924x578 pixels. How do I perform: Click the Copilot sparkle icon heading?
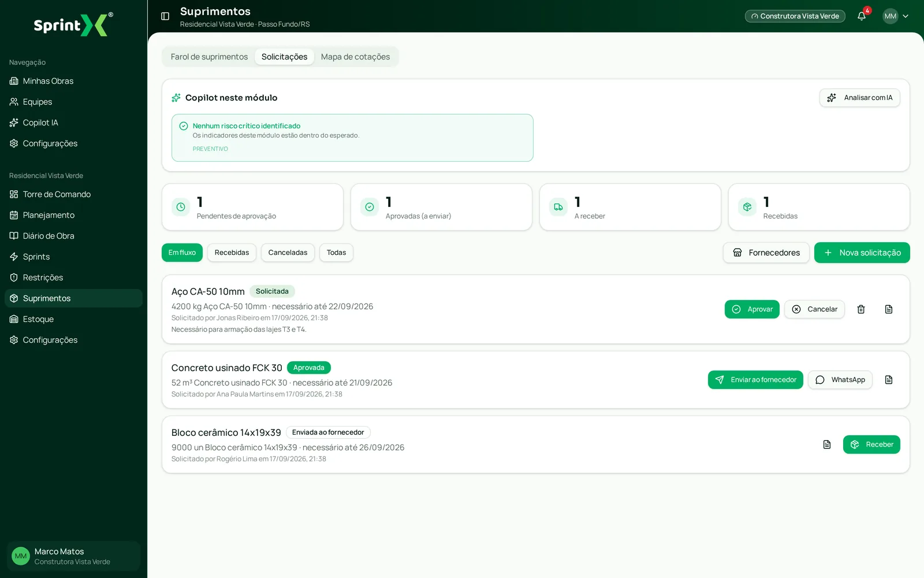point(176,98)
